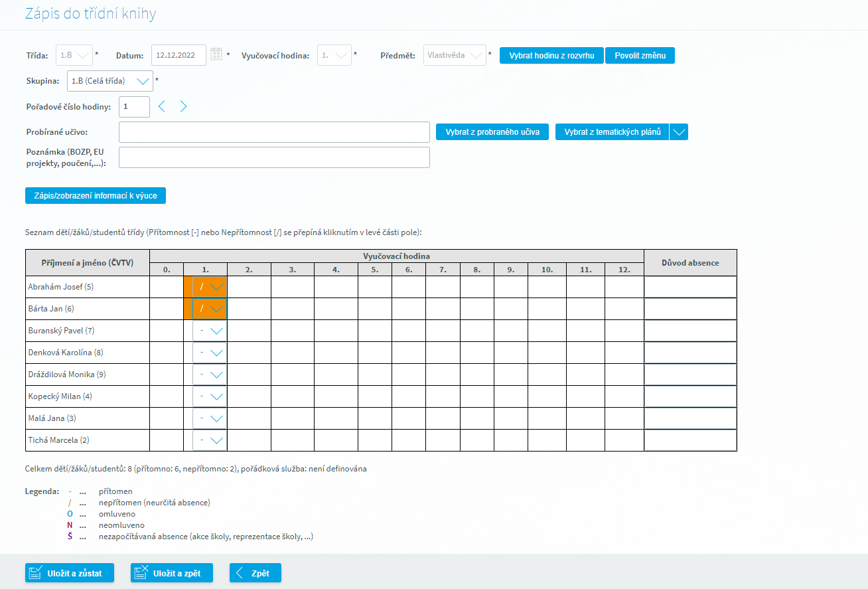
Task: Toggle Abrahám Josef absence mark to present
Action: [200, 287]
